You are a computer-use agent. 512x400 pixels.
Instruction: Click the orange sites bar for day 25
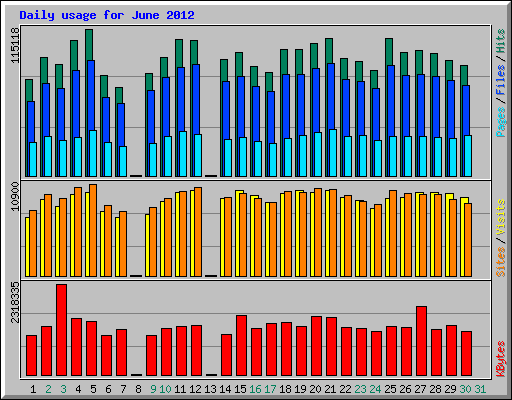click(393, 233)
